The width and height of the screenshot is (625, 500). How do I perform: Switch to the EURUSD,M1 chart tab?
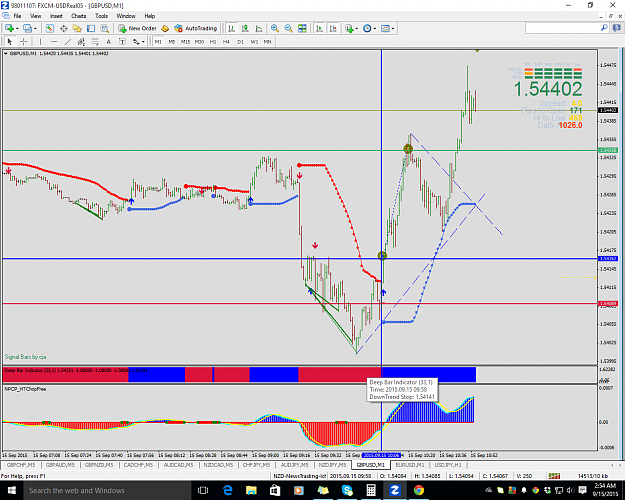tap(410, 465)
